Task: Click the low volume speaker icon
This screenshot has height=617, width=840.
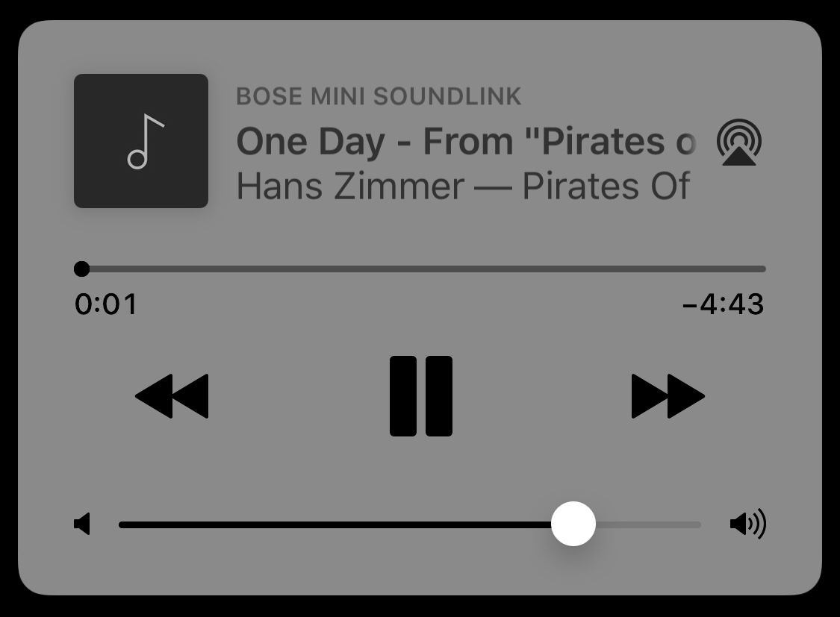Action: click(x=82, y=524)
